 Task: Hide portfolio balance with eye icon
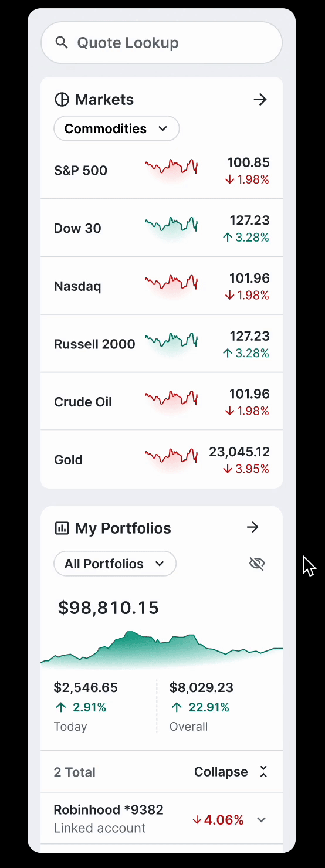tap(257, 564)
